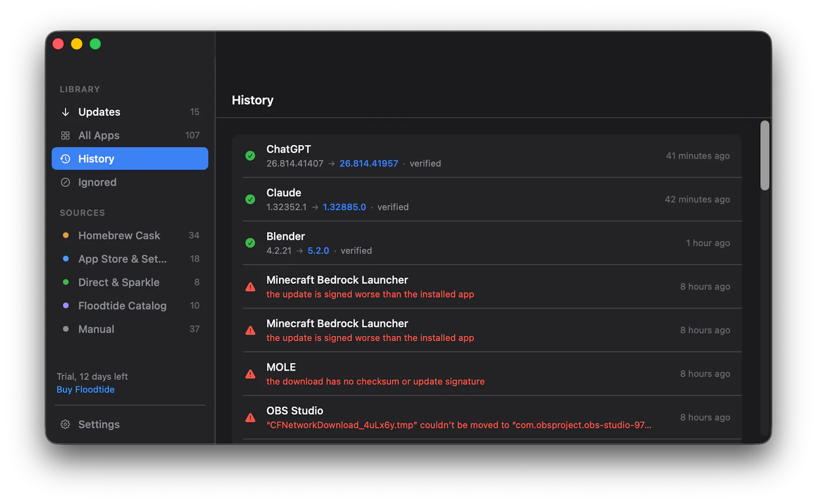Click the Blender app name

click(x=285, y=236)
